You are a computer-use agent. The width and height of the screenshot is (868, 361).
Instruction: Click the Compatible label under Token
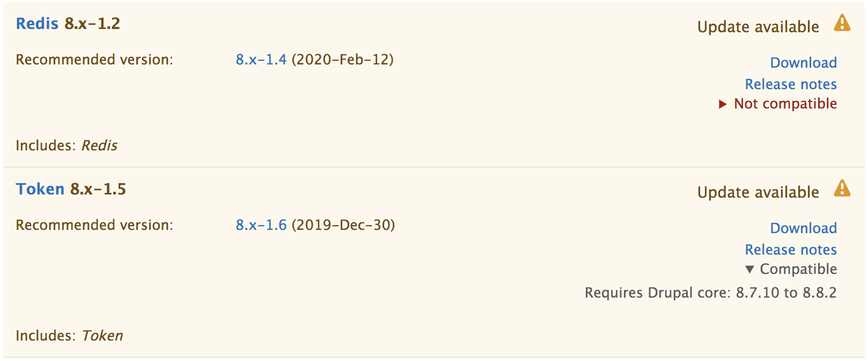(x=798, y=269)
